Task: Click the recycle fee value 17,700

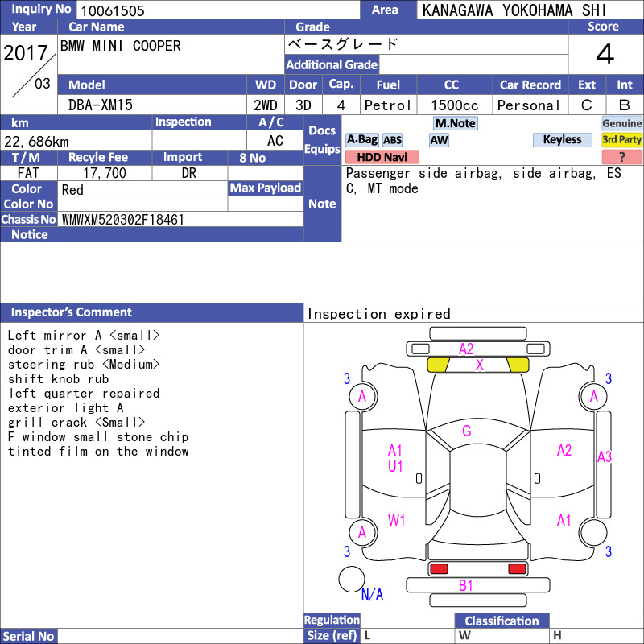Action: tap(105, 173)
